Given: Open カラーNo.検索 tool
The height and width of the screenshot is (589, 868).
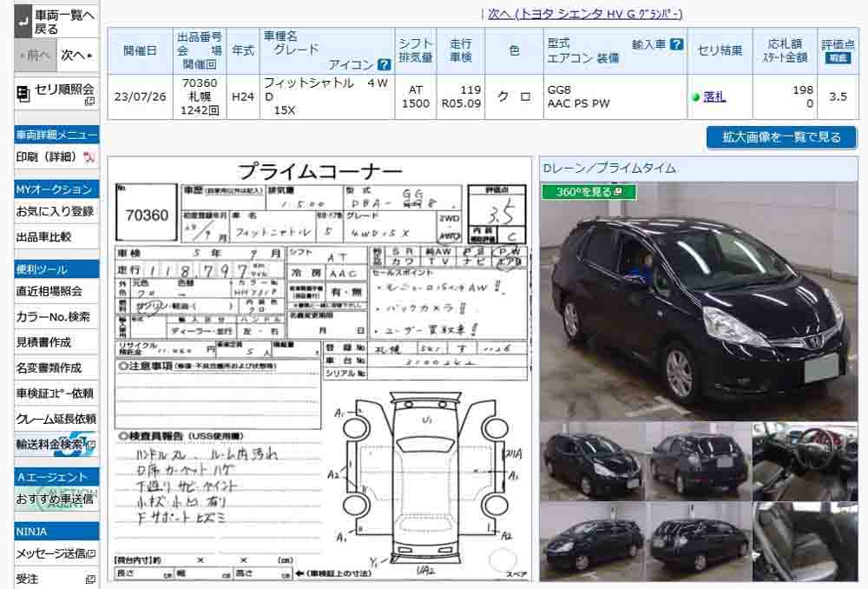Looking at the screenshot, I should (x=56, y=317).
